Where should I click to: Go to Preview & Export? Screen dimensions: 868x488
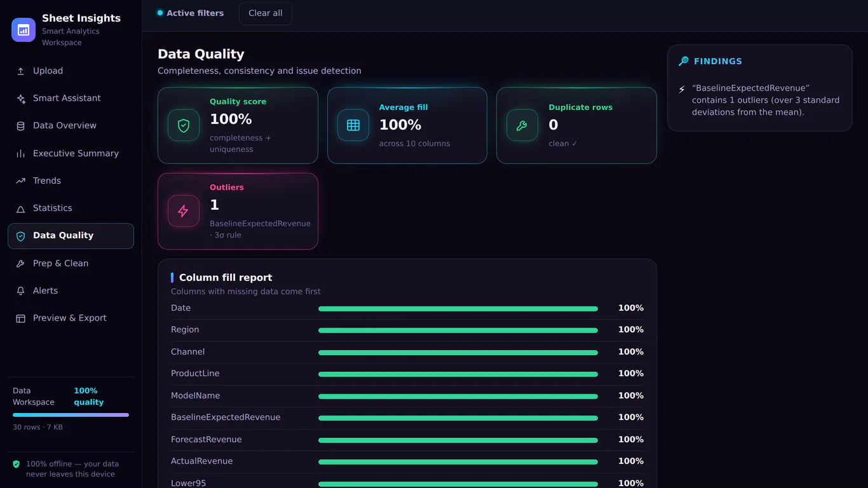click(x=71, y=318)
